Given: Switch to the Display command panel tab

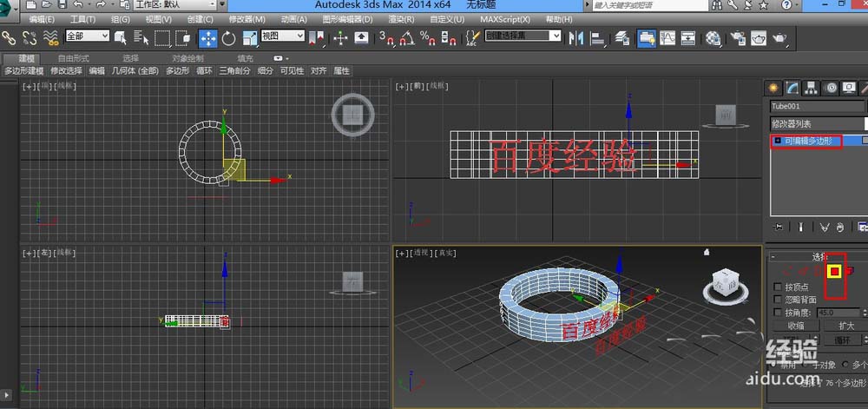Looking at the screenshot, I should (x=849, y=88).
